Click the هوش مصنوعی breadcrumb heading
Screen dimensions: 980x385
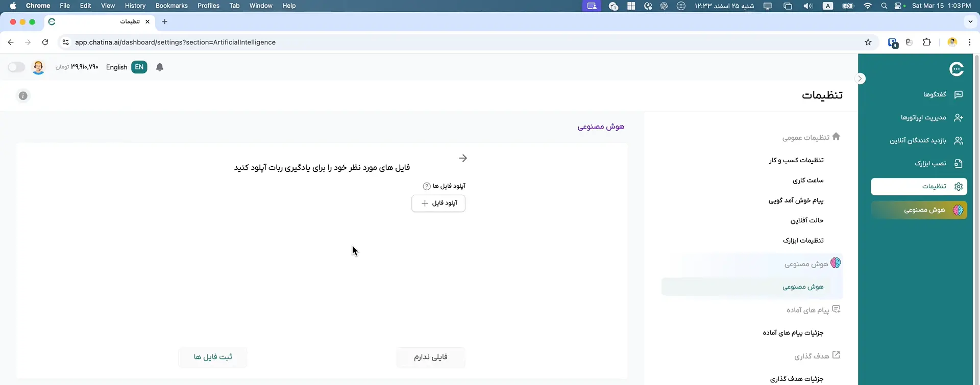click(x=601, y=126)
